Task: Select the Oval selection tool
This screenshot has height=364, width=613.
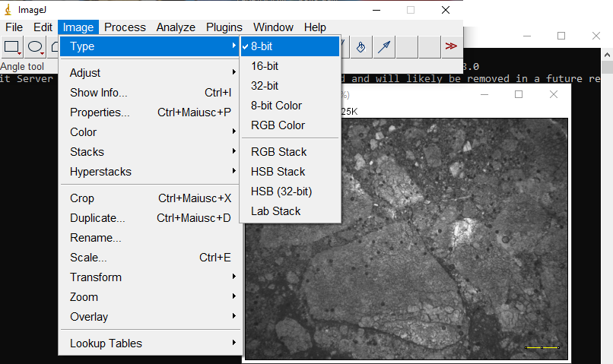Action: pos(35,47)
